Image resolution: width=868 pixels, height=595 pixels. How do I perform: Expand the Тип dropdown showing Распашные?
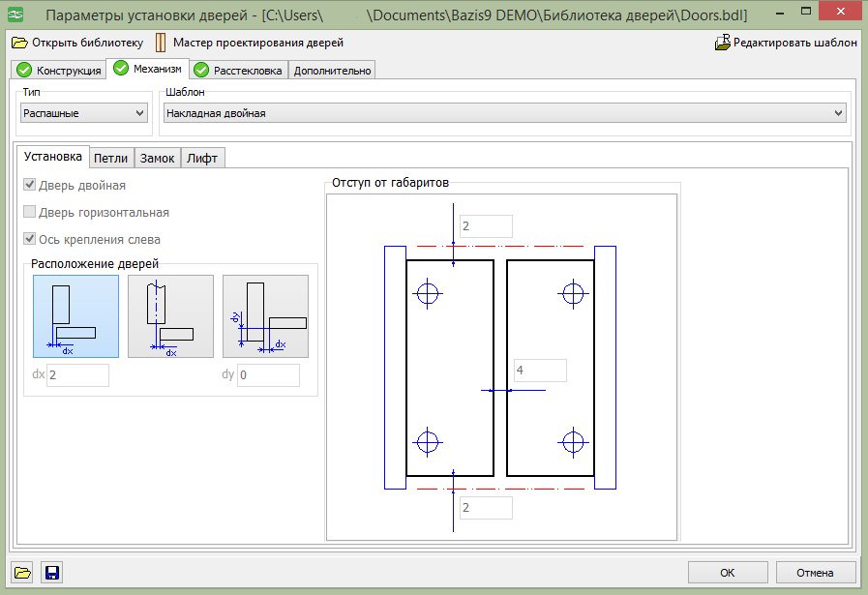[84, 113]
